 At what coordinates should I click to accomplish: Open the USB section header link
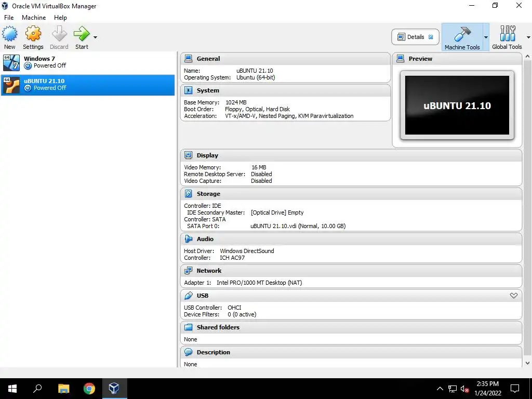203,296
